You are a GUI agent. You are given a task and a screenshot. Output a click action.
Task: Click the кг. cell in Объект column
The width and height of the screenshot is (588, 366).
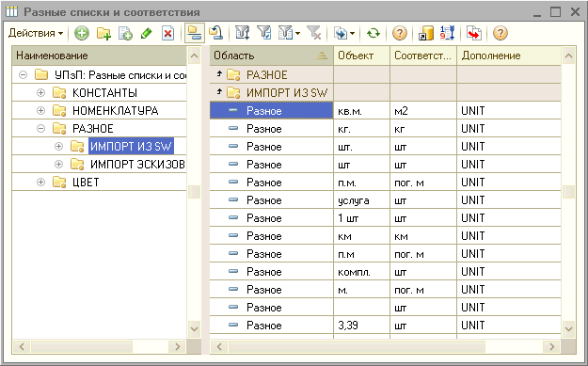[361, 129]
